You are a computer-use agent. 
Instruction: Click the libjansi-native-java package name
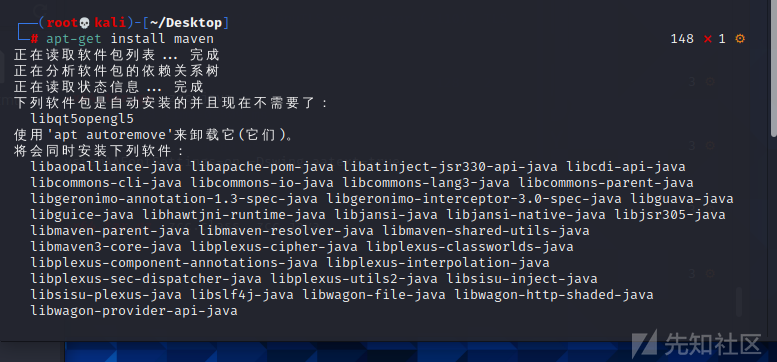526,215
